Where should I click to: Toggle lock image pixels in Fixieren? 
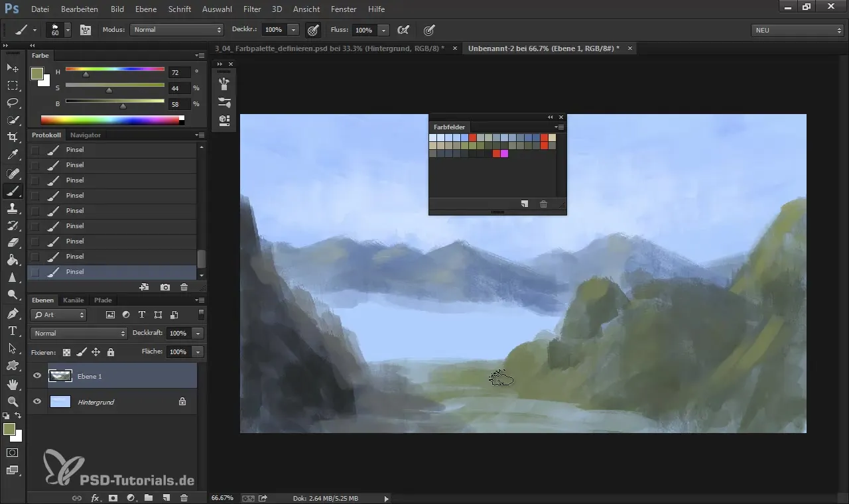pyautogui.click(x=81, y=352)
